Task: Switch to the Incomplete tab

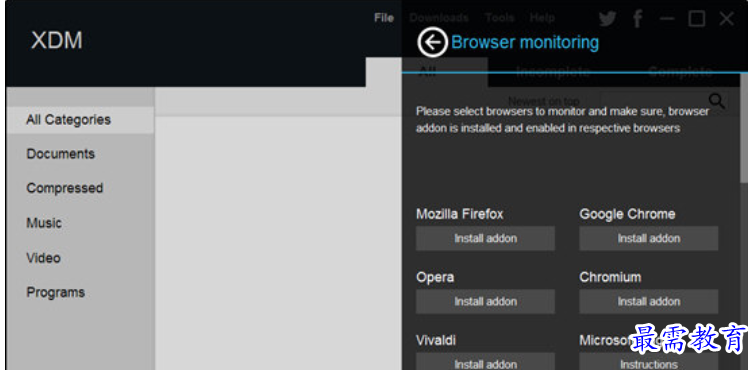Action: (553, 72)
